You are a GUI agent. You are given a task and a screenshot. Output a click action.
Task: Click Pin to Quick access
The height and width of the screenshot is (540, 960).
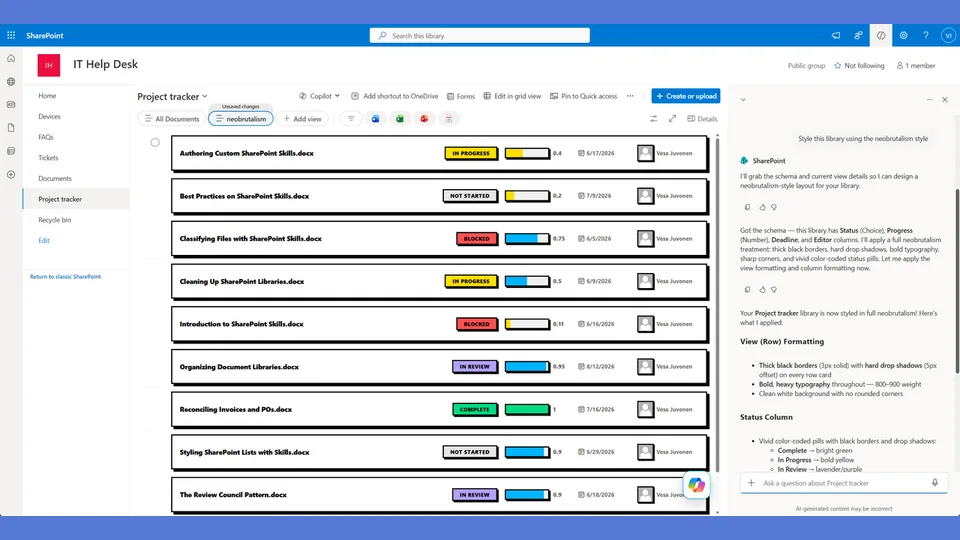click(583, 96)
